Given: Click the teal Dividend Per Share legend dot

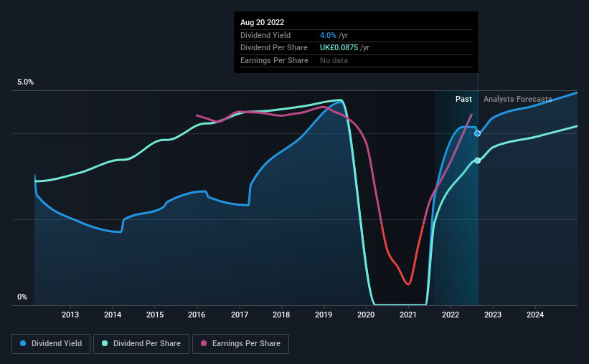Looking at the screenshot, I should click(105, 343).
